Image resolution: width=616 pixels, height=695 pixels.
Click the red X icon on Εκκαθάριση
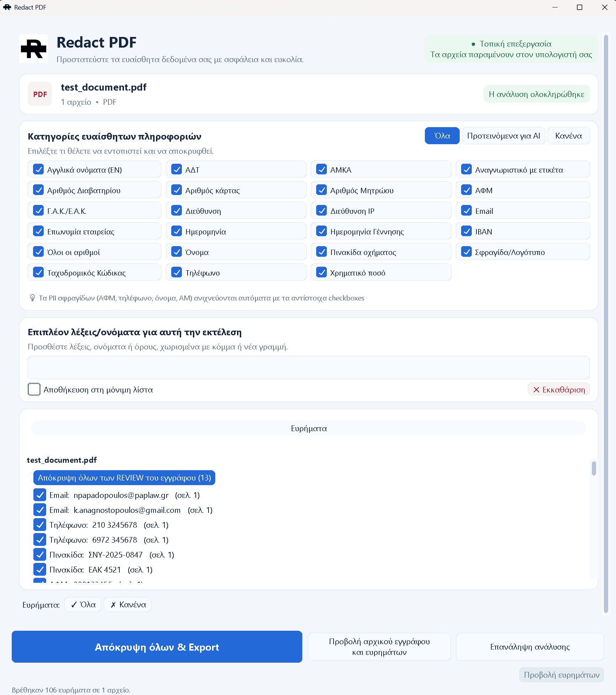(x=536, y=390)
